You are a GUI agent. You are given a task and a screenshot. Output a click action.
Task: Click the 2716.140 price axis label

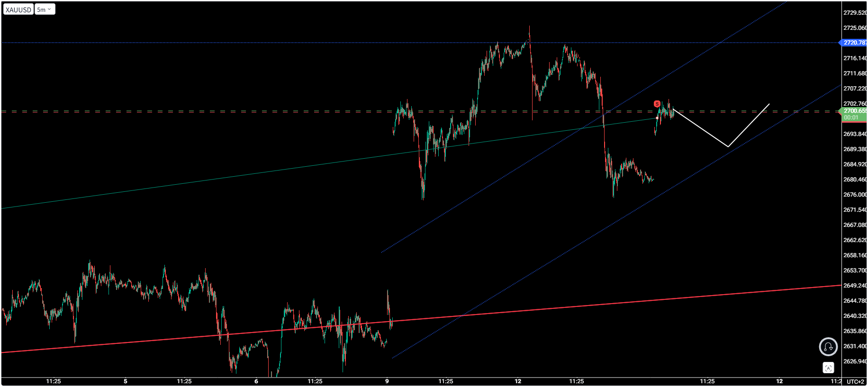tap(855, 58)
